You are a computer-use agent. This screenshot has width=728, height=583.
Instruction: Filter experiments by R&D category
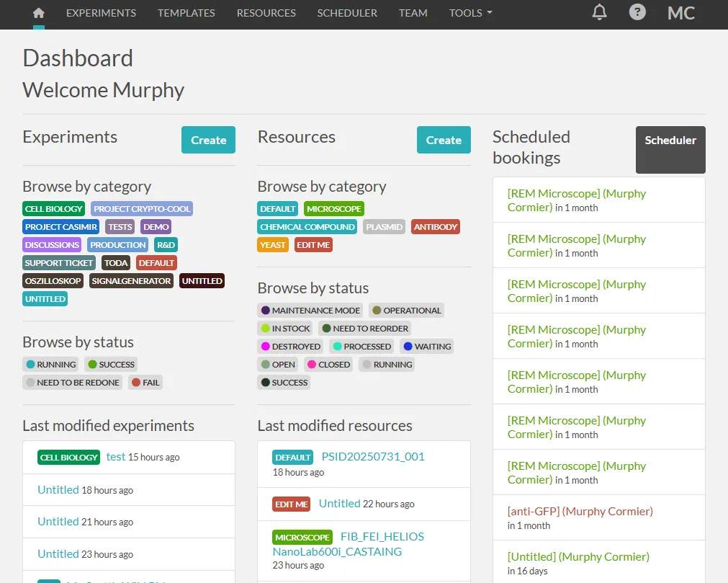[x=166, y=245]
